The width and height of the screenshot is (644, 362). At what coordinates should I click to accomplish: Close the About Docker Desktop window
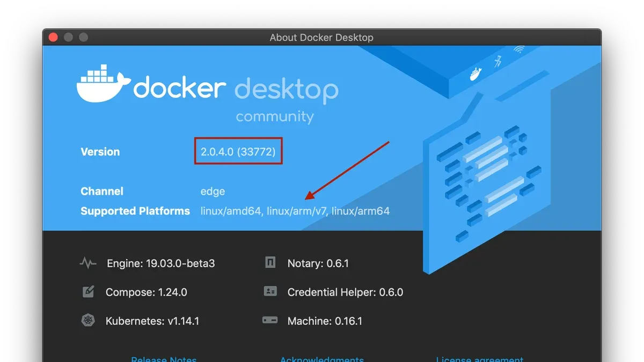tap(53, 37)
